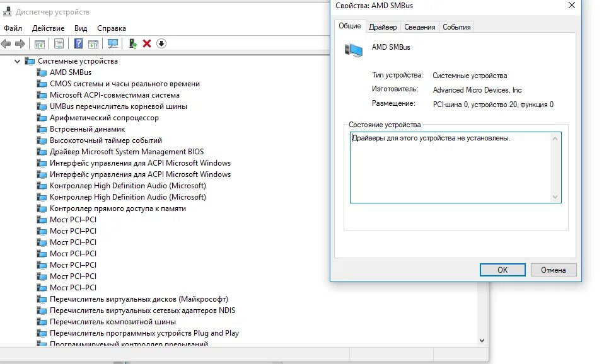The height and width of the screenshot is (364, 604).
Task: Click the blue question mark Help icon
Action: pos(78,43)
